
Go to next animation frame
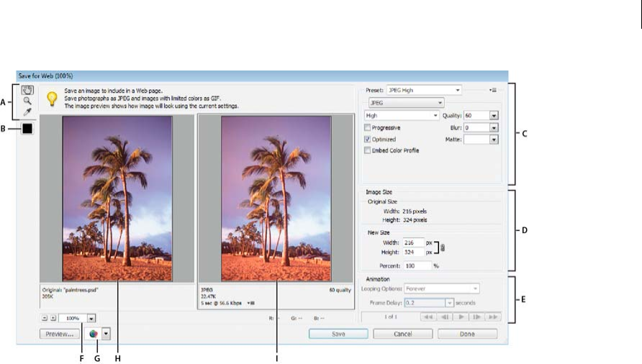point(476,317)
